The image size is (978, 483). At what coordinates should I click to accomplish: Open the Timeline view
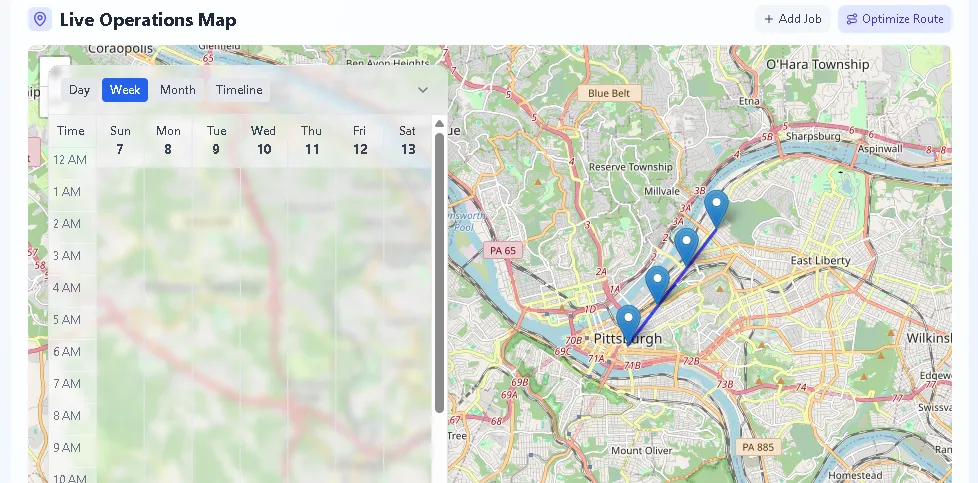click(x=239, y=90)
